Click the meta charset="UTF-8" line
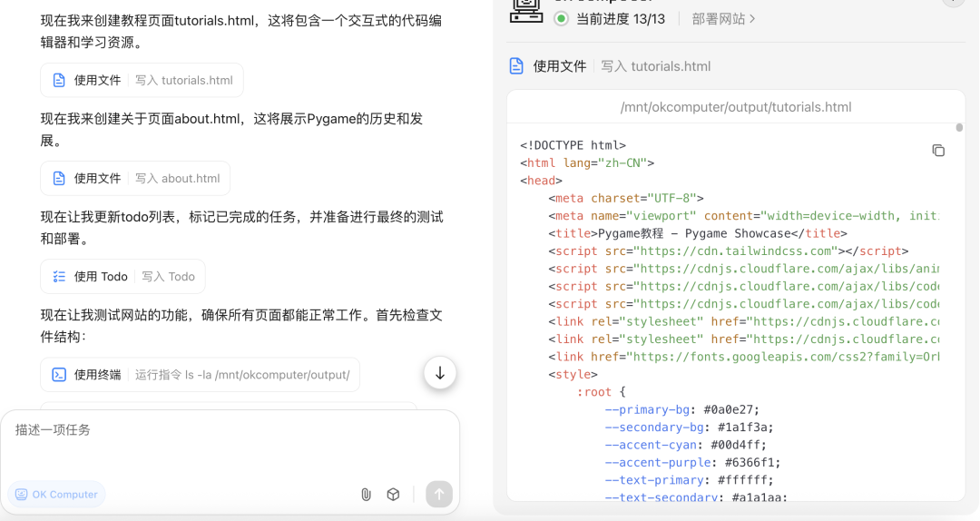 [625, 198]
